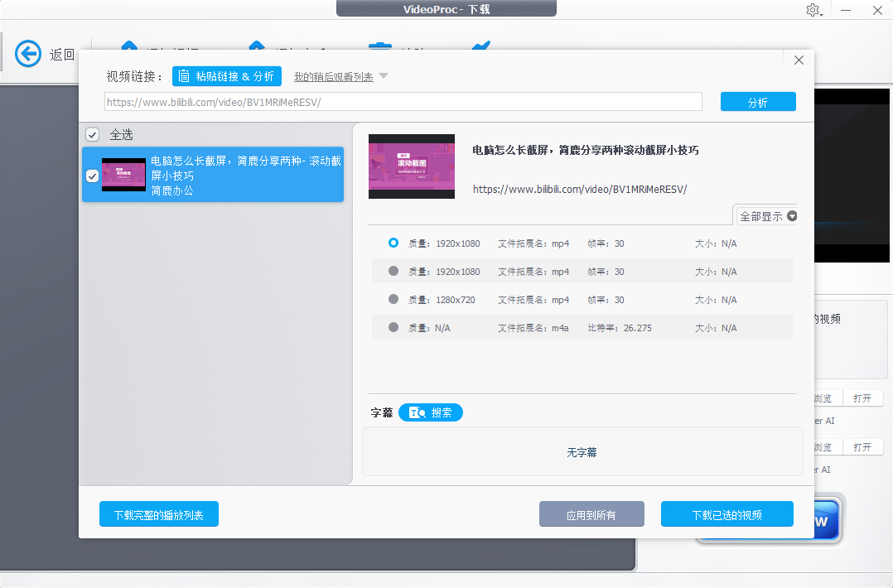The image size is (893, 588).
Task: Click the 分析 analyze button
Action: pos(757,101)
